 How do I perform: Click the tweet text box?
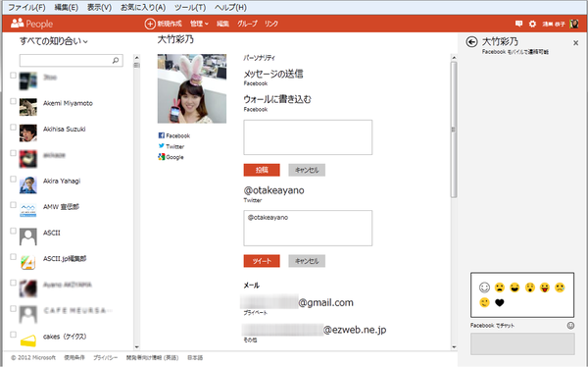[308, 228]
